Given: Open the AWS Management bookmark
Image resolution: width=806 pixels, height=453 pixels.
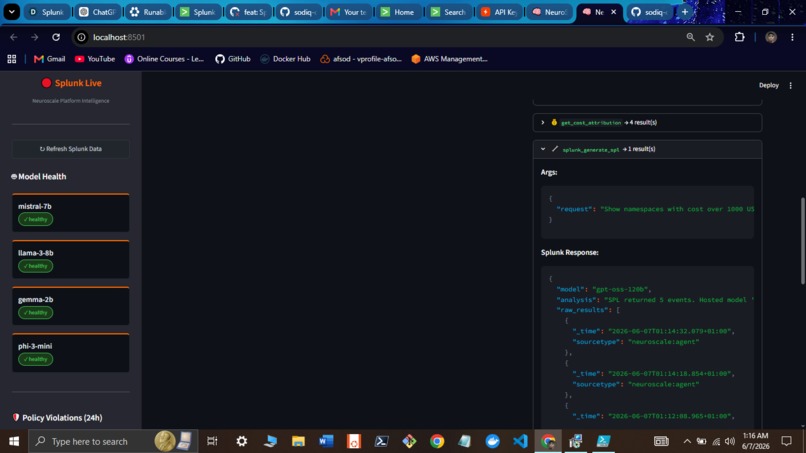Looking at the screenshot, I should [x=449, y=59].
